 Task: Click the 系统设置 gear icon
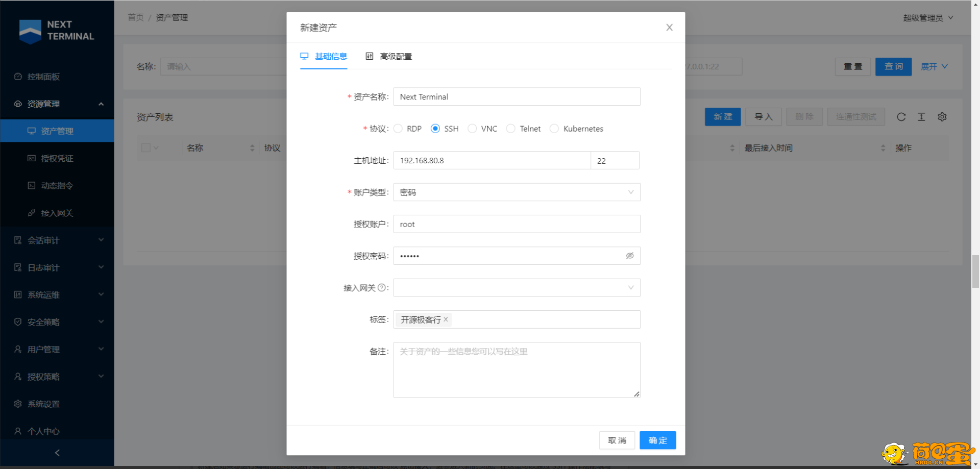pyautogui.click(x=18, y=404)
